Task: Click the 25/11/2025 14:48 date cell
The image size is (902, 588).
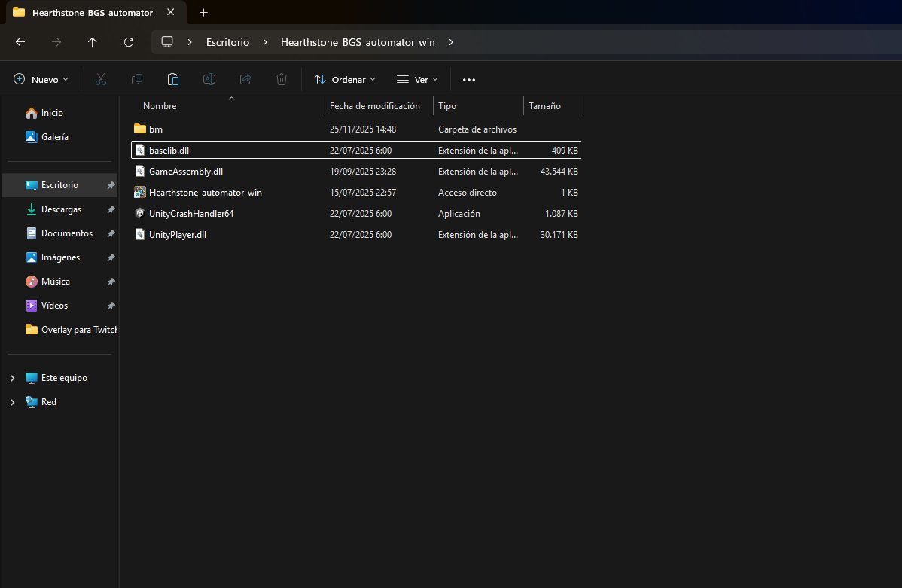Action: click(363, 129)
